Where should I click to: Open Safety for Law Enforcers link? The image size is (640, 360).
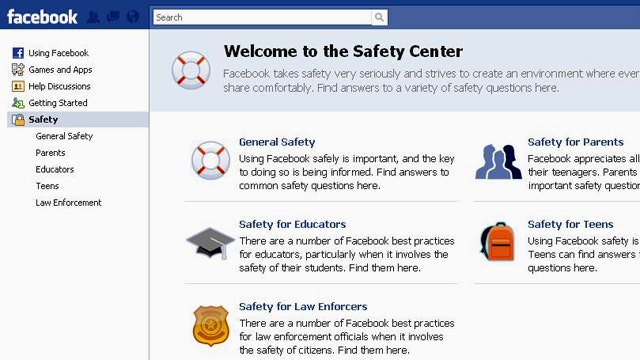click(x=303, y=307)
